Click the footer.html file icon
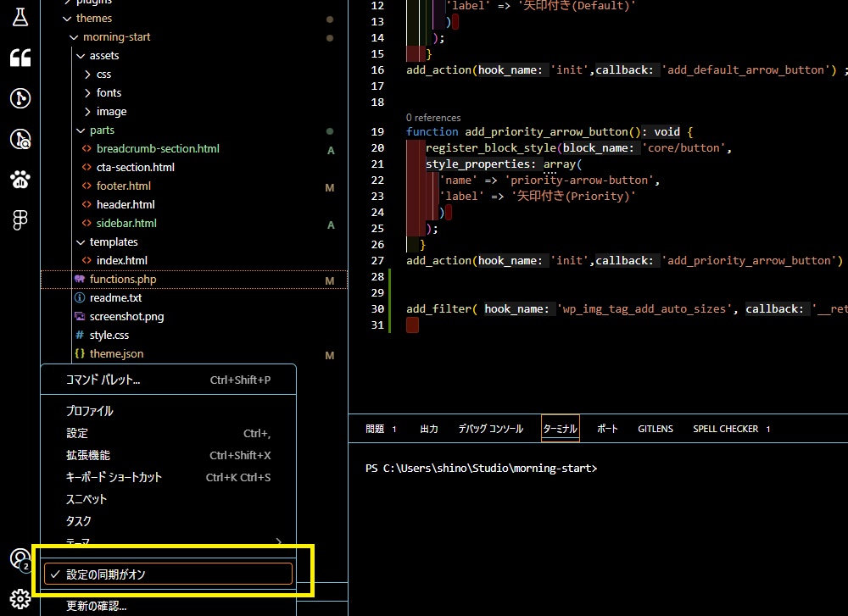Image resolution: width=848 pixels, height=616 pixels. click(x=86, y=186)
